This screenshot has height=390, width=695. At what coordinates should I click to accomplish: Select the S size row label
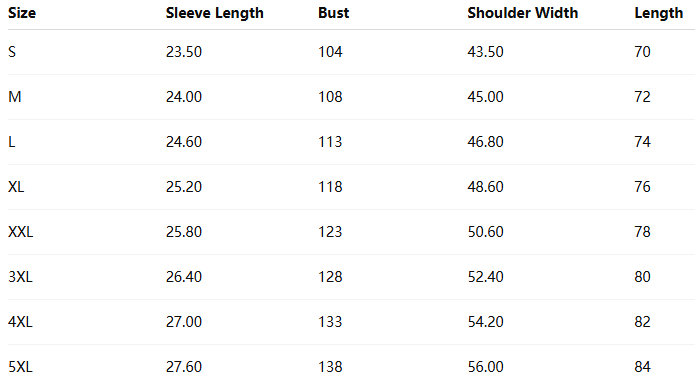[x=12, y=52]
